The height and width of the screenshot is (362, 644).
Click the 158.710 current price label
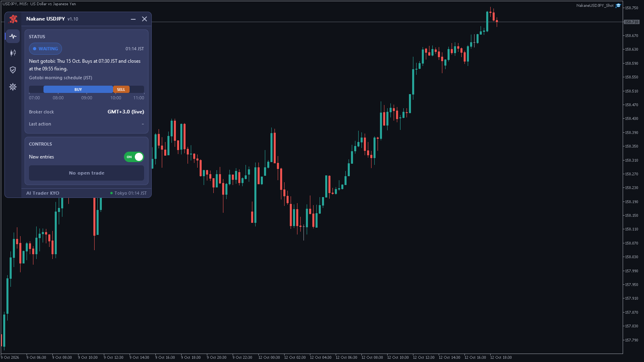click(632, 22)
